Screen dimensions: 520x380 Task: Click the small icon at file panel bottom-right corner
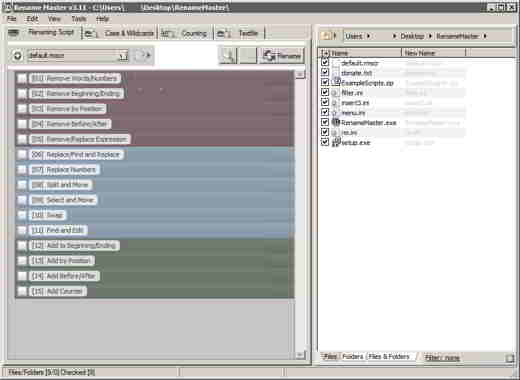click(509, 358)
